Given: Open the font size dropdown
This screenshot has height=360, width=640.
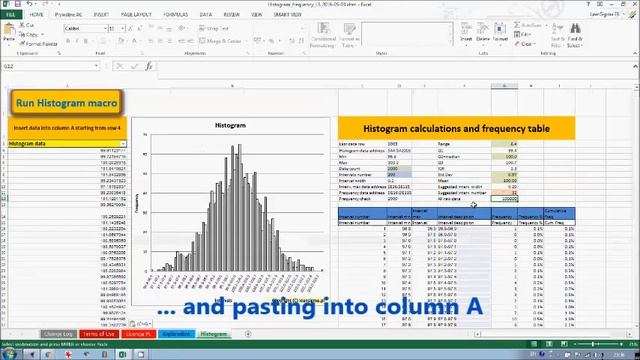Looking at the screenshot, I should [x=122, y=29].
